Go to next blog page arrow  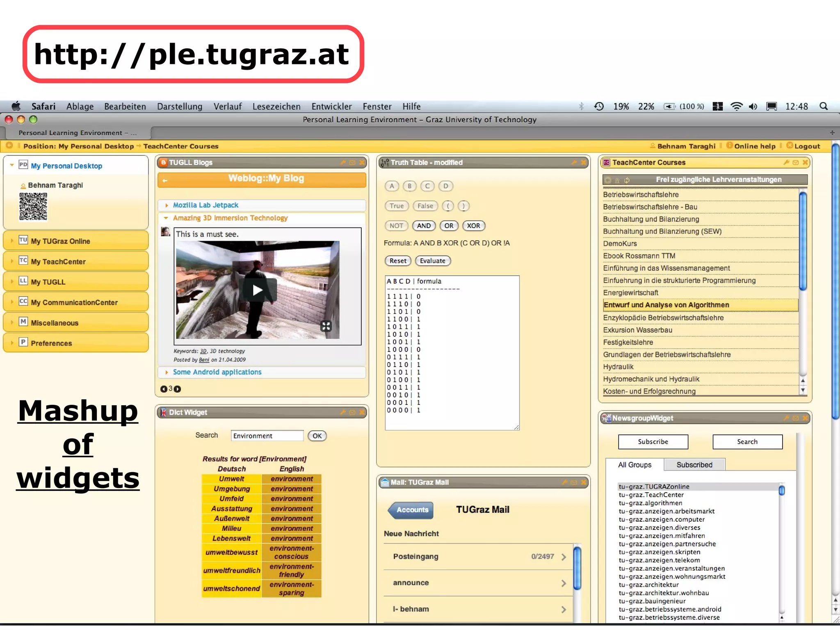(x=177, y=389)
